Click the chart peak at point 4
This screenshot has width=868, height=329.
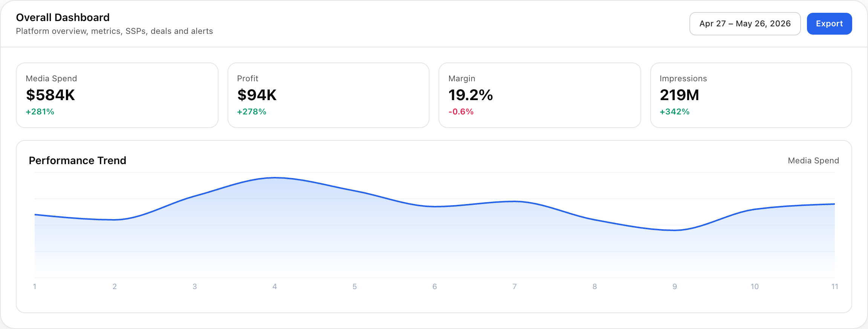(x=275, y=178)
